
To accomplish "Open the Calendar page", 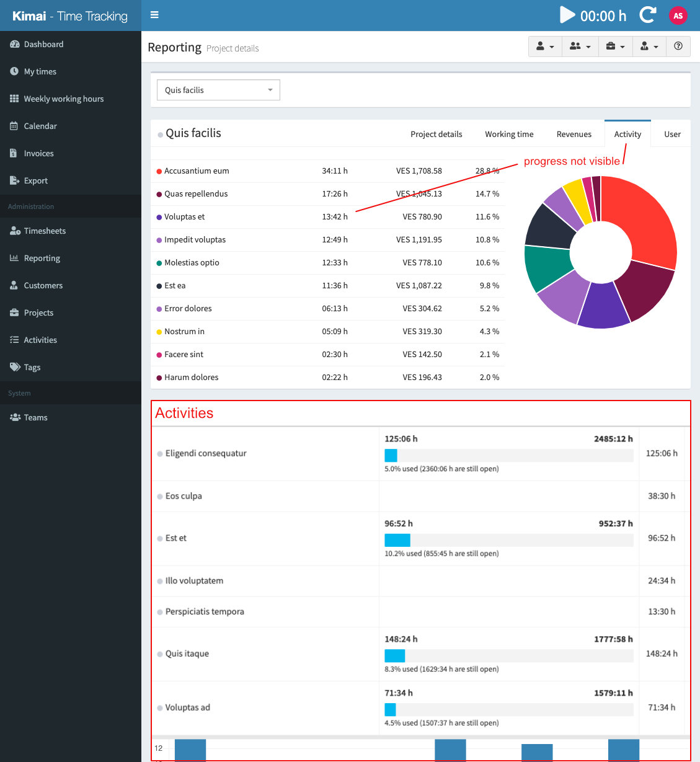I will (x=71, y=126).
